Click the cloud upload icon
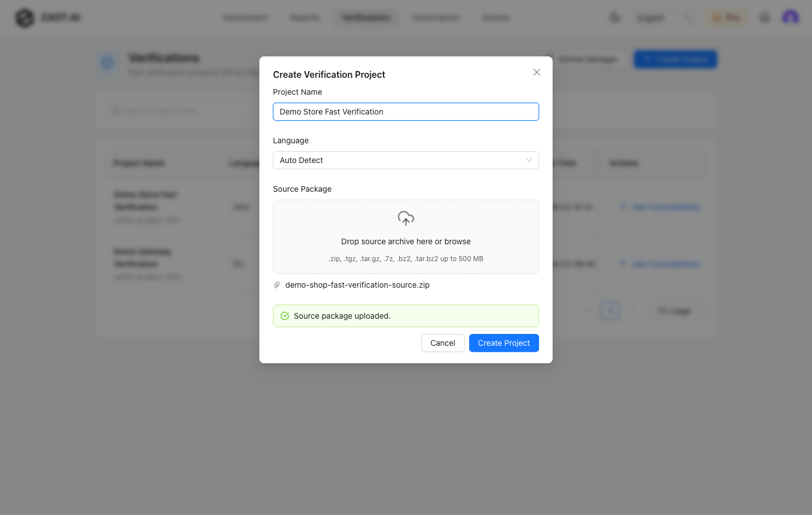 coord(406,218)
